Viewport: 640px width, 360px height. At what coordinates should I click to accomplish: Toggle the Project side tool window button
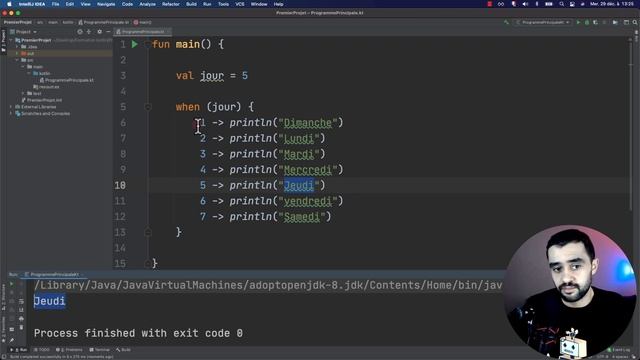click(x=3, y=40)
